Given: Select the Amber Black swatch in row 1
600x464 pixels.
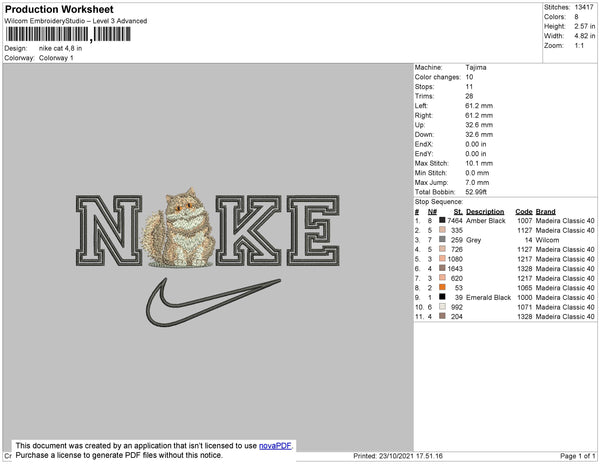Looking at the screenshot, I should coord(442,220).
